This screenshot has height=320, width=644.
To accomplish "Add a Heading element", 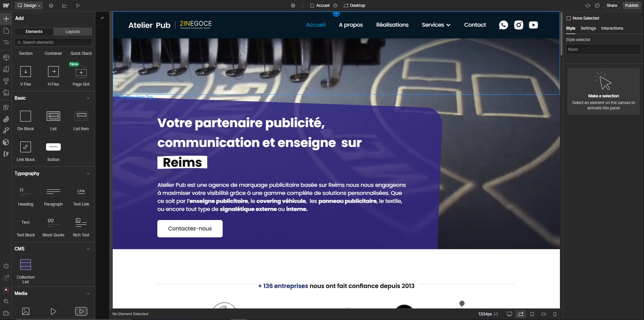I will pos(25,196).
